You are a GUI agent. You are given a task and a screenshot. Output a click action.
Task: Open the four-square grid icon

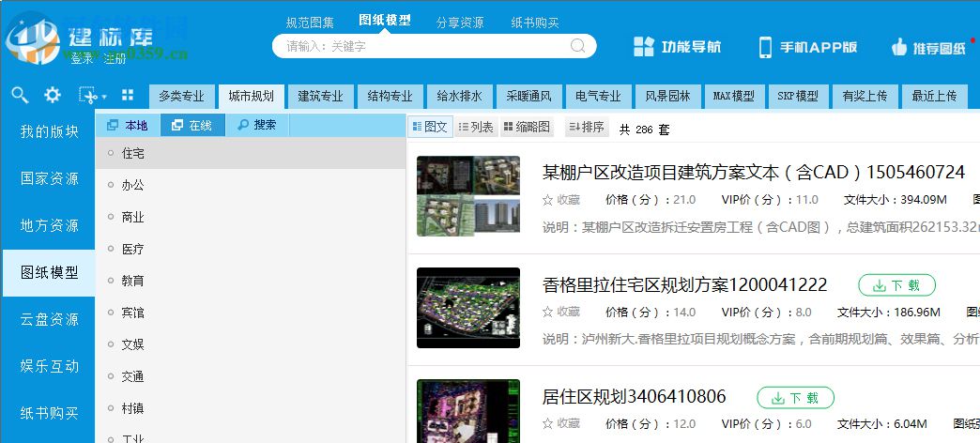point(128,95)
